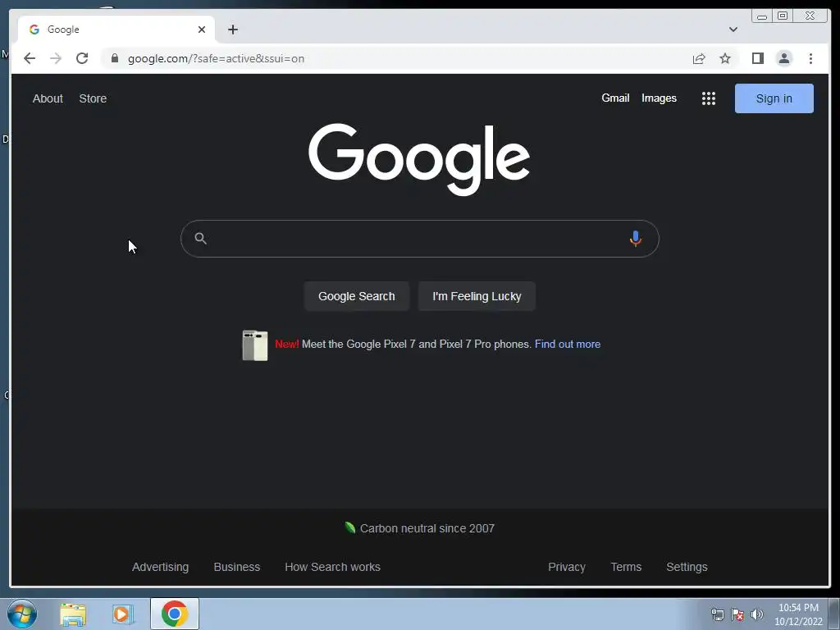This screenshot has height=630, width=840.
Task: Select the Google tab
Action: (116, 30)
